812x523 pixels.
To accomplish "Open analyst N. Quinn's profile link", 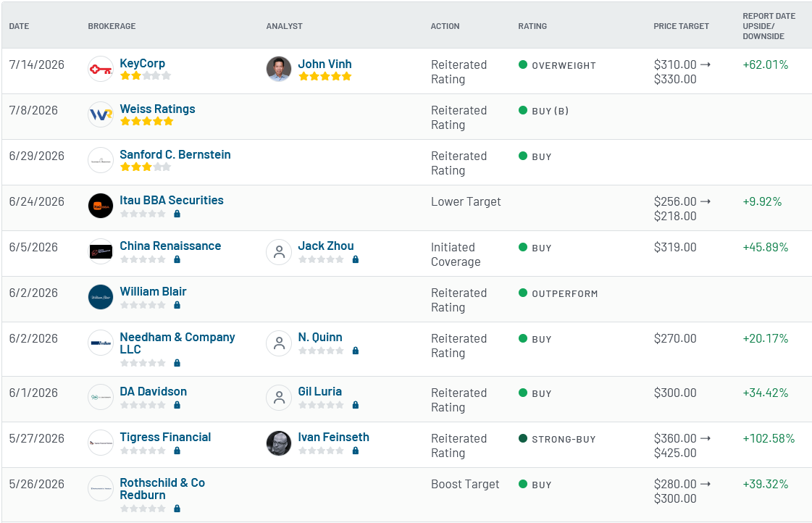I will 320,337.
